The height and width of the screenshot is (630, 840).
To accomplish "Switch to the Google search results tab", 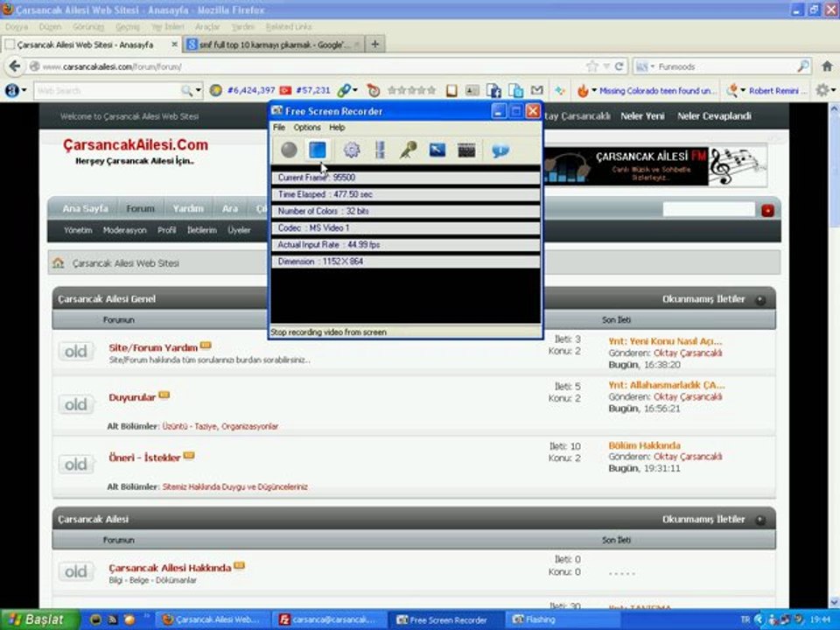I will click(x=274, y=45).
